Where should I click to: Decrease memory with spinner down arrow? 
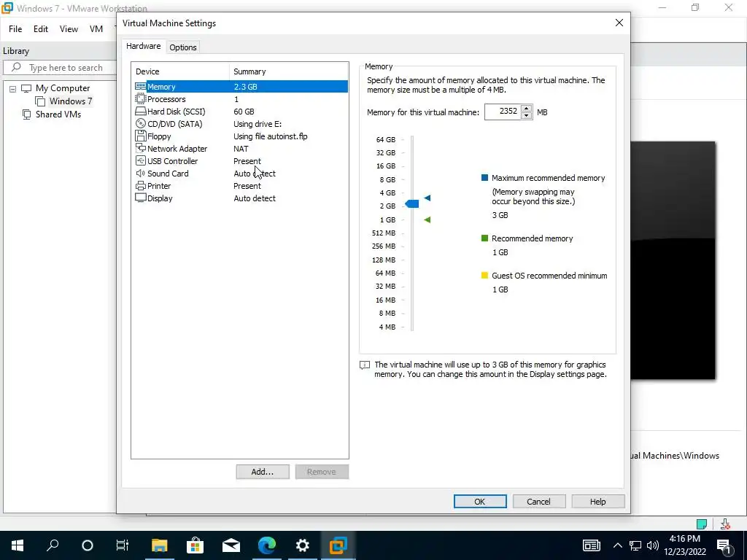tap(527, 116)
